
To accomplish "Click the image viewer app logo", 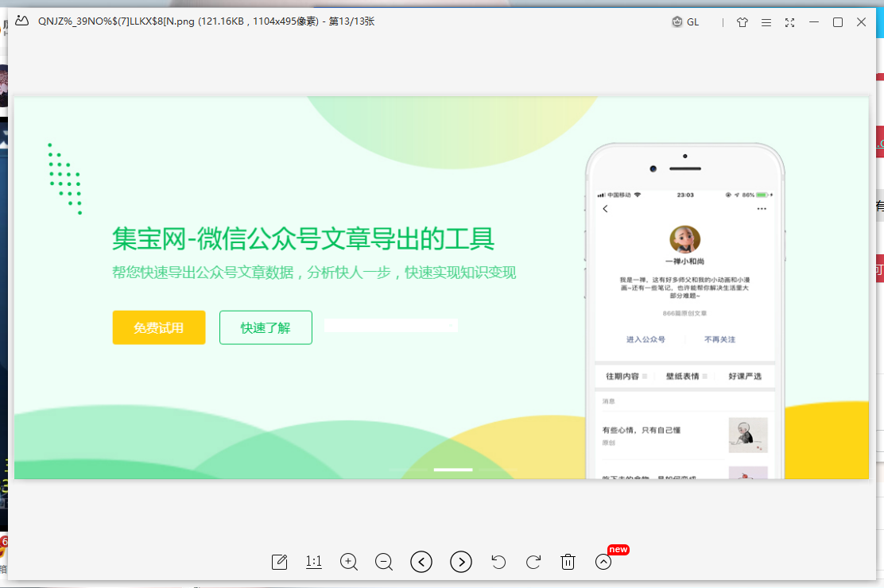I will (x=22, y=21).
